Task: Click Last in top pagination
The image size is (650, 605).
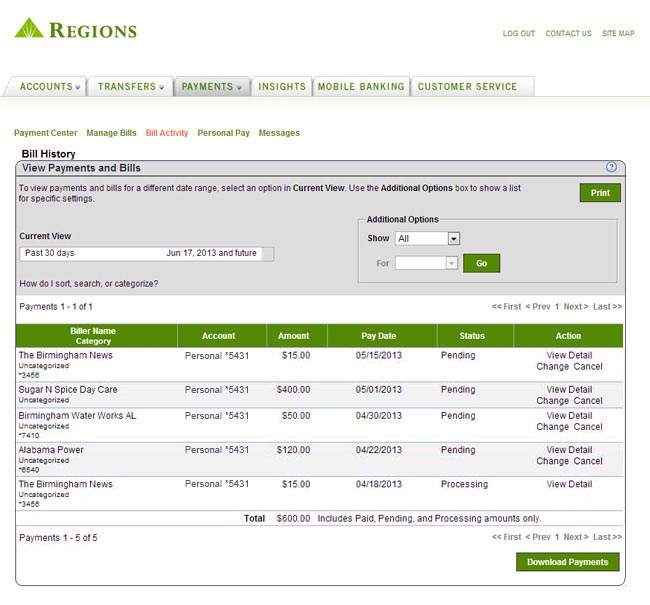Action: pos(607,306)
